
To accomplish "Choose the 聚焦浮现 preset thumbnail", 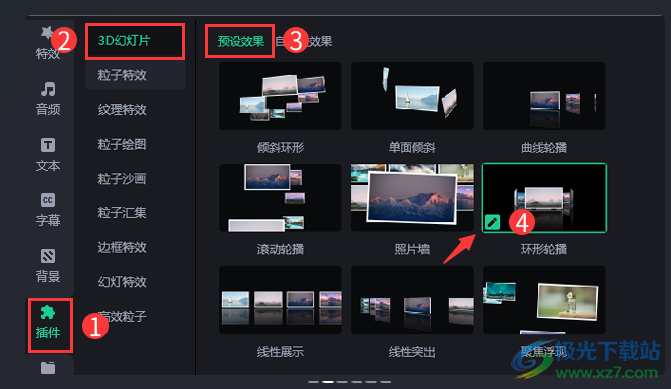I will 544,300.
